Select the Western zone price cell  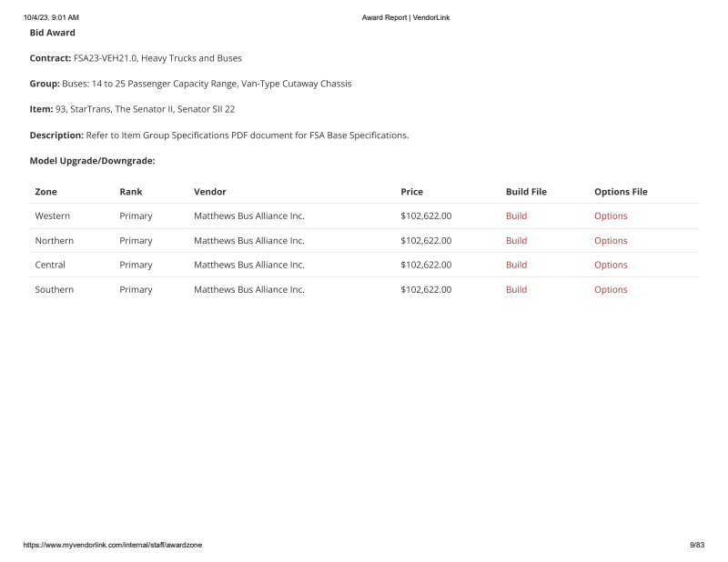[426, 216]
